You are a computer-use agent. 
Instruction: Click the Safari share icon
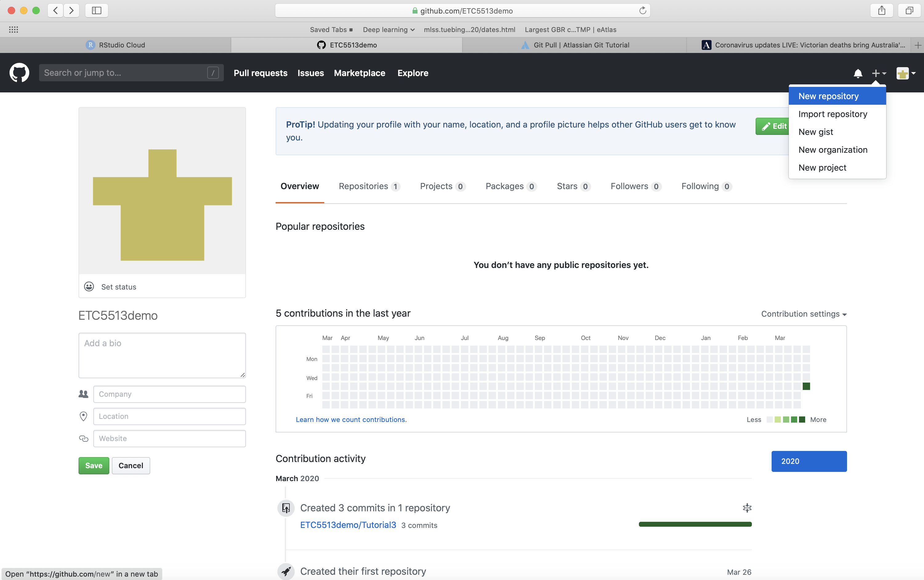[882, 11]
